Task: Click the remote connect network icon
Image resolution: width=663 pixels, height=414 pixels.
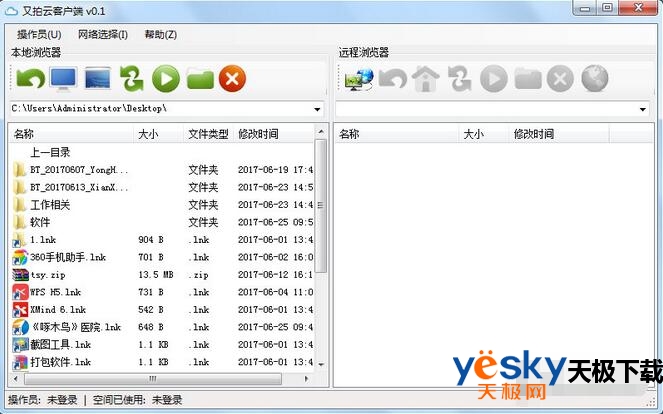Action: [357, 78]
